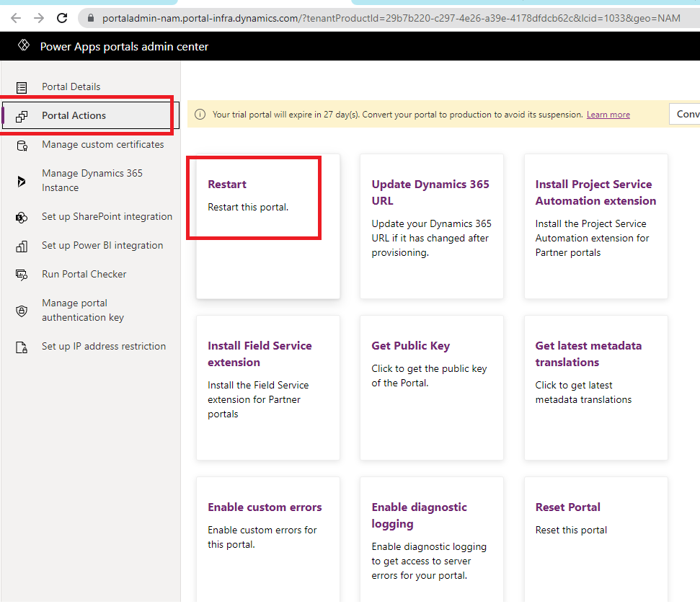Click the Dynamics 365 Instance icon
The height and width of the screenshot is (604, 700).
(22, 181)
